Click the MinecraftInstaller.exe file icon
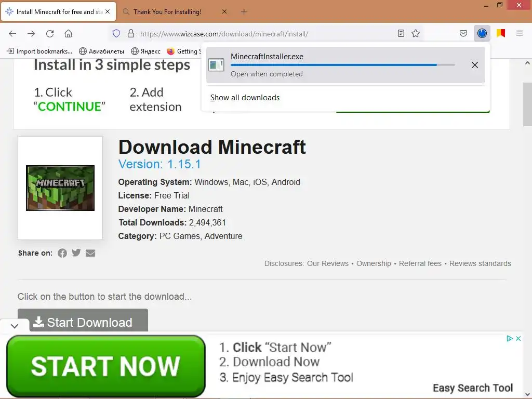Screen dimensions: 532x399 coord(216,64)
